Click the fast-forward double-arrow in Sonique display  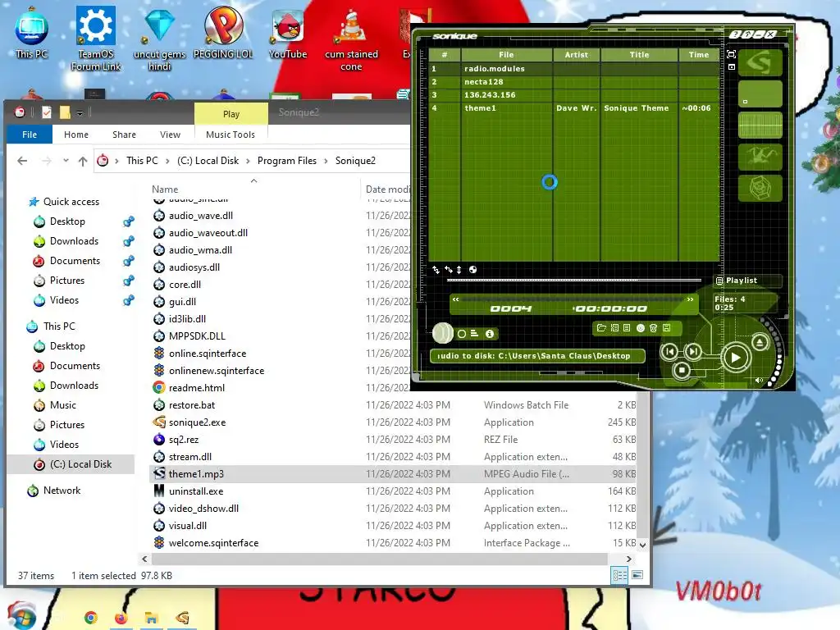(690, 299)
